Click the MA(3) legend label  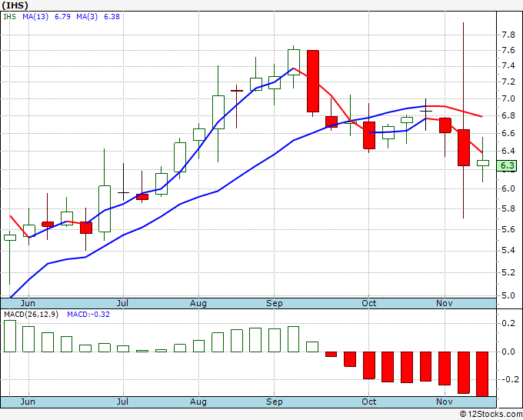(x=87, y=17)
